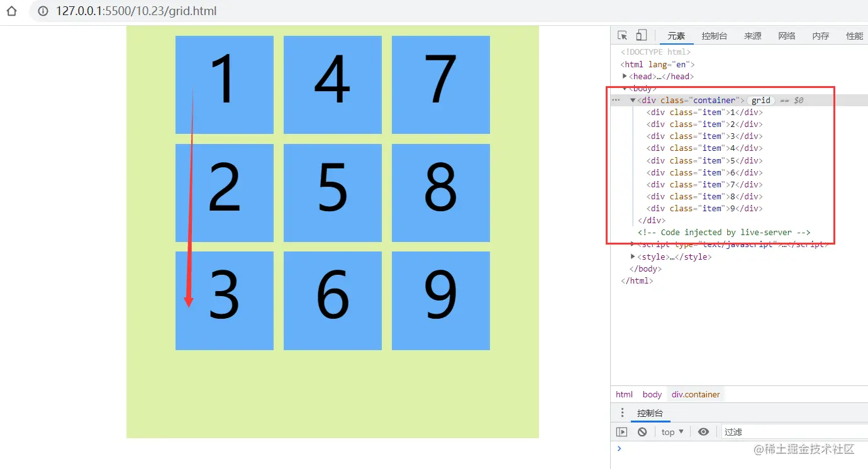
Task: Select the drawer 控制台 tab
Action: [650, 413]
